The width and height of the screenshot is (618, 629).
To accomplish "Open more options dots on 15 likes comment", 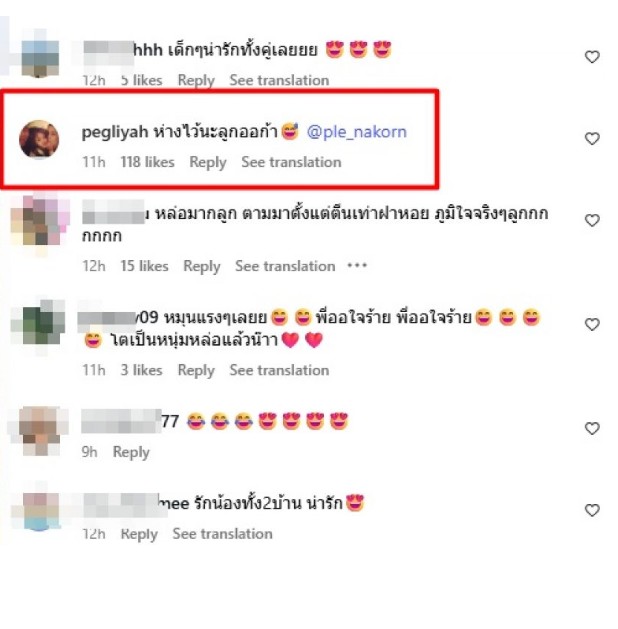I will click(x=357, y=266).
